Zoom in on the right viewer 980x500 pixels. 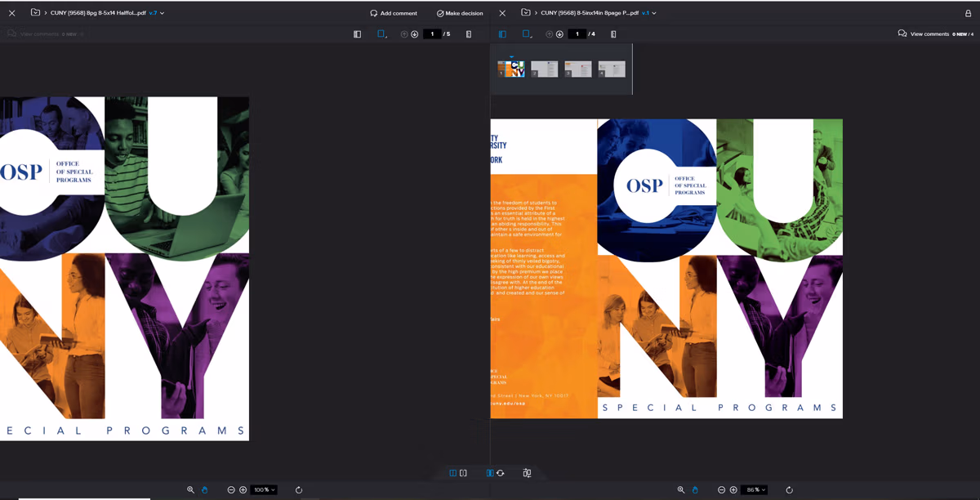click(x=733, y=489)
